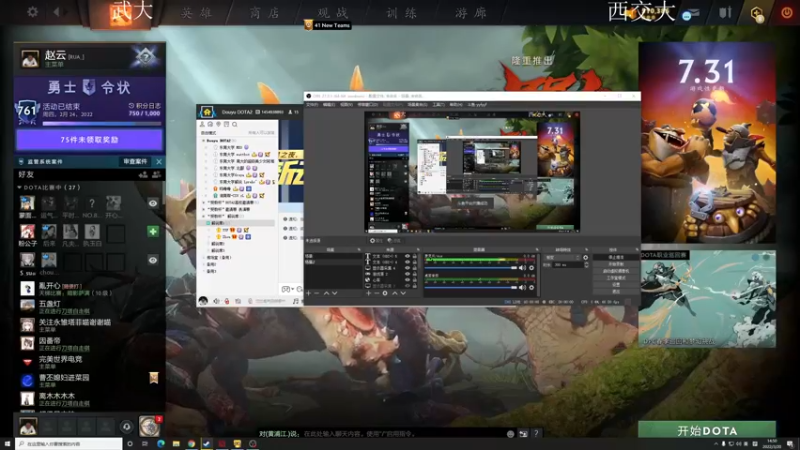The image size is (800, 450).
Task: Switch to the 英雄 tab
Action: (196, 13)
